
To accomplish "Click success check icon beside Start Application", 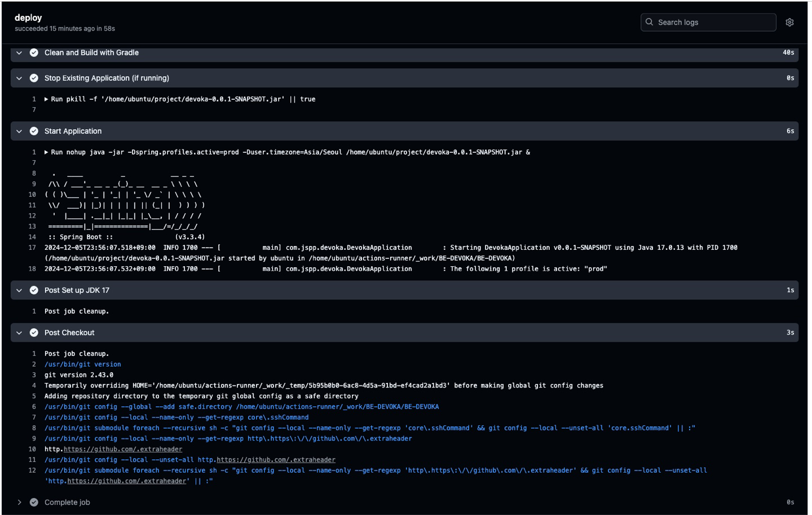I will point(34,131).
